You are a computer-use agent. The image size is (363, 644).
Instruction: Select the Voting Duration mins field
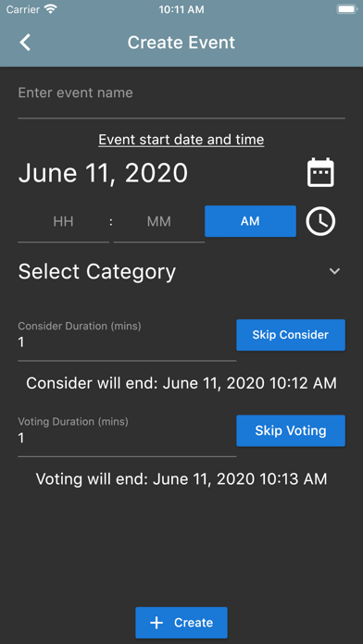127,436
